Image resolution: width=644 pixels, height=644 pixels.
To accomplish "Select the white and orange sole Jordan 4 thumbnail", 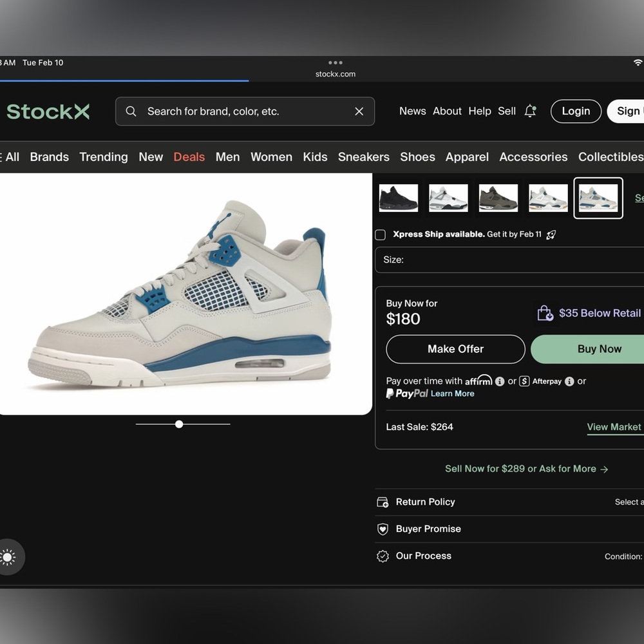I will (548, 198).
